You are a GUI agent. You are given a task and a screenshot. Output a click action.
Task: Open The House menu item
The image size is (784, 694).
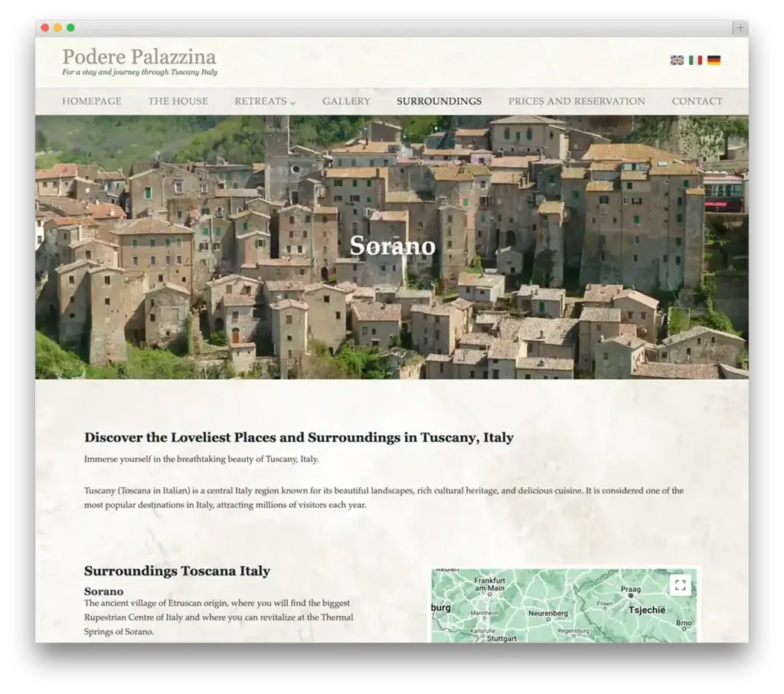tap(178, 101)
